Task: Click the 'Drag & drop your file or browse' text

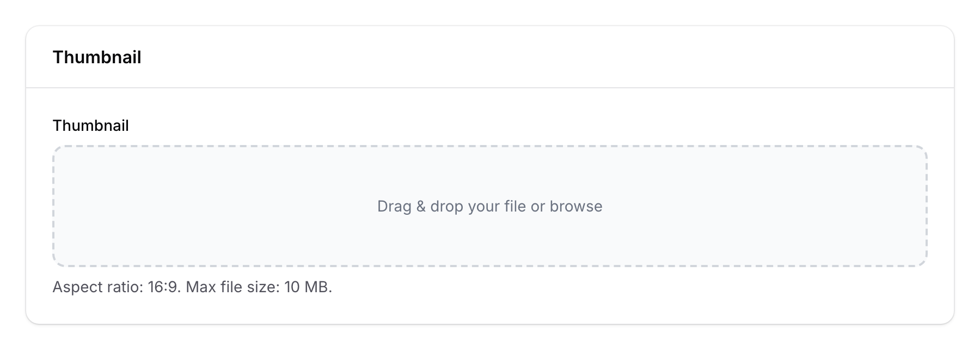Action: pyautogui.click(x=490, y=206)
